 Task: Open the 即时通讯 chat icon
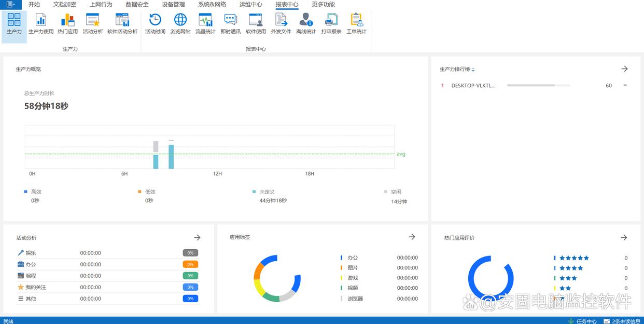click(231, 24)
